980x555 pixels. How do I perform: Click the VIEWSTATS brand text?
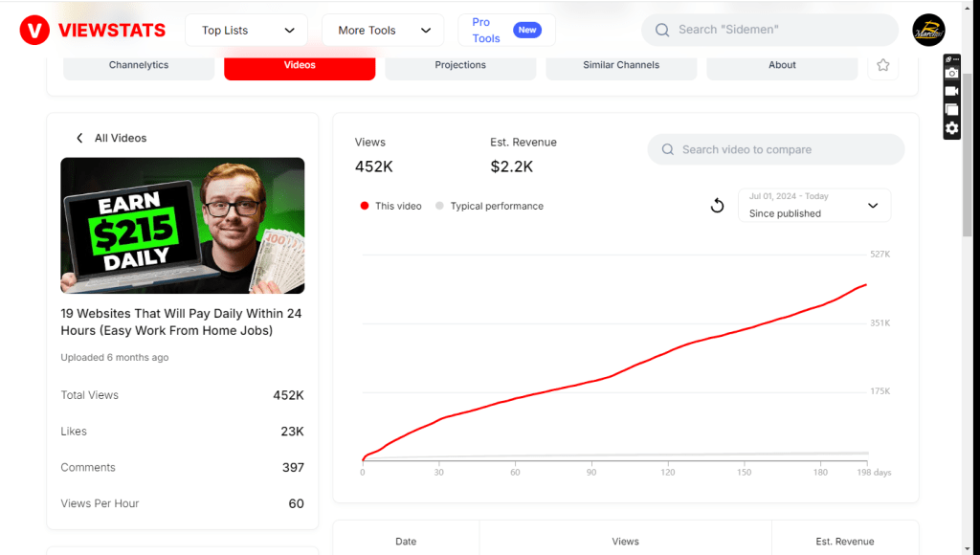pyautogui.click(x=112, y=30)
